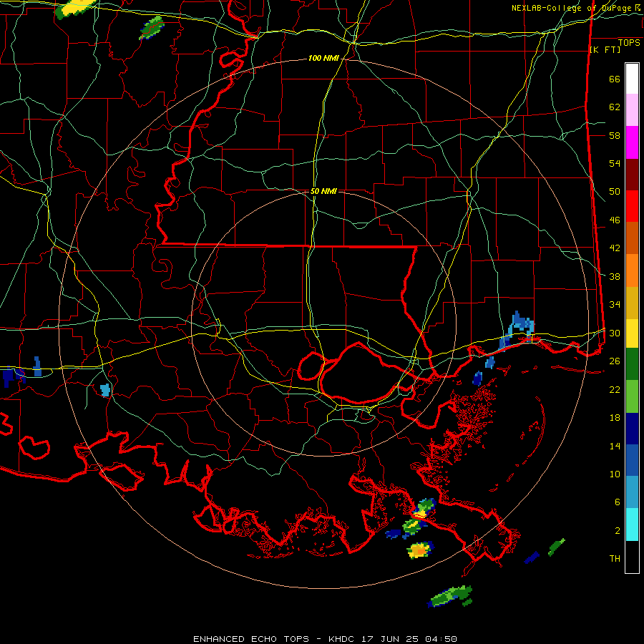This screenshot has width=644, height=644.
Task: Click legend value '10'
Action: point(615,474)
